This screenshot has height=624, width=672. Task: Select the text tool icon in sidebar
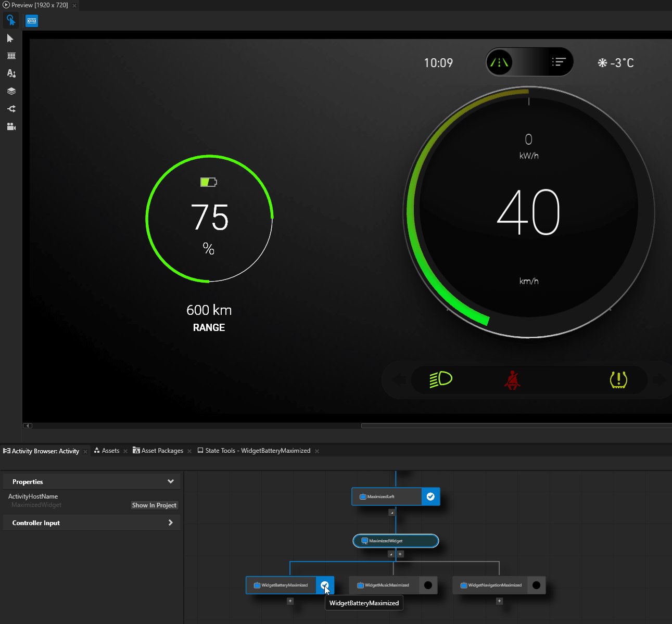click(11, 73)
